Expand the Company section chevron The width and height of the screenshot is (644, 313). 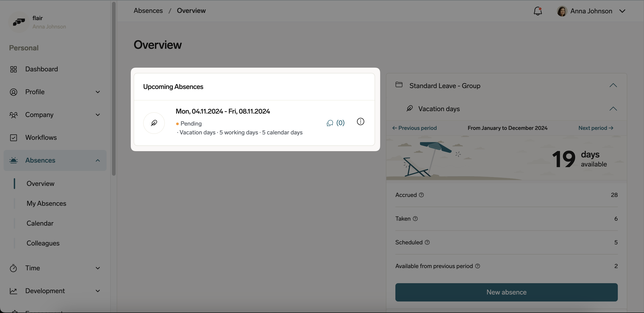point(98,115)
